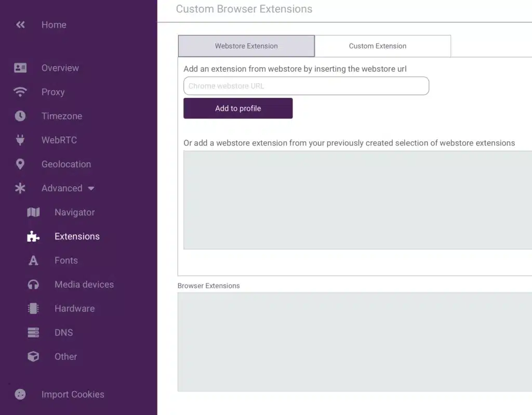532x415 pixels.
Task: Click the Extensions puzzle-piece icon
Action: [33, 236]
